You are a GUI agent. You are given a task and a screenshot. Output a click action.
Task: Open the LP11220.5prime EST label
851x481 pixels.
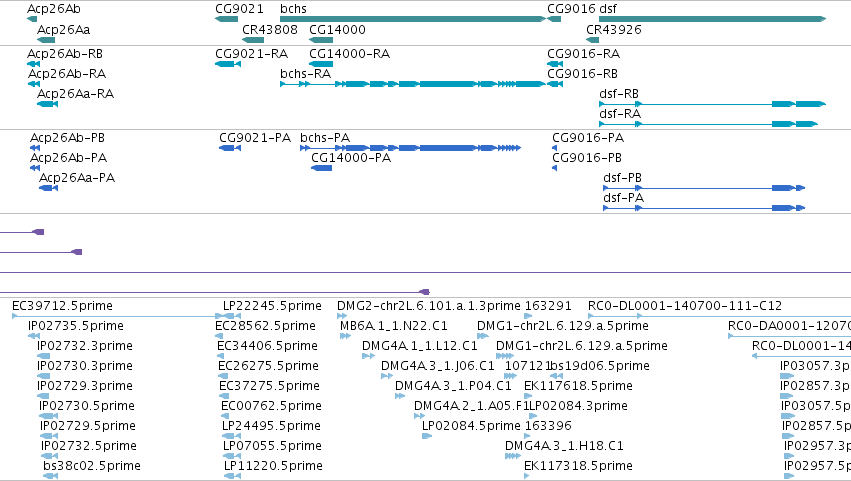pos(274,466)
